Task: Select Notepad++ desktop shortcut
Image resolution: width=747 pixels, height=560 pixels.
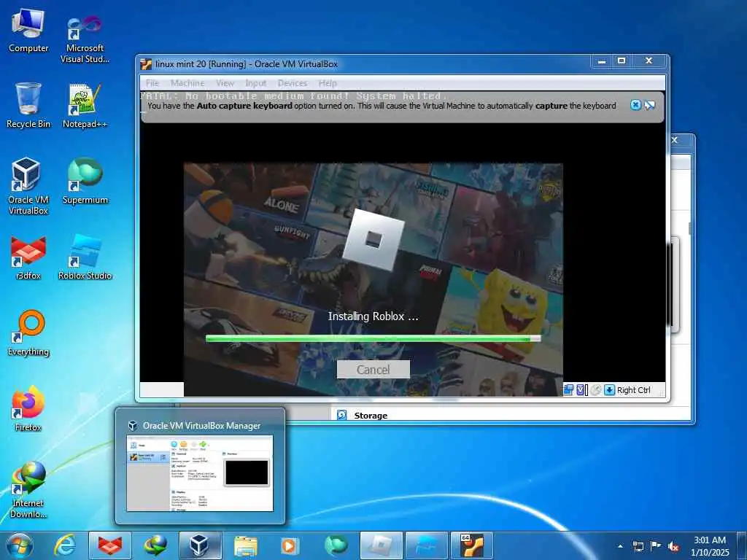Action: click(x=85, y=106)
